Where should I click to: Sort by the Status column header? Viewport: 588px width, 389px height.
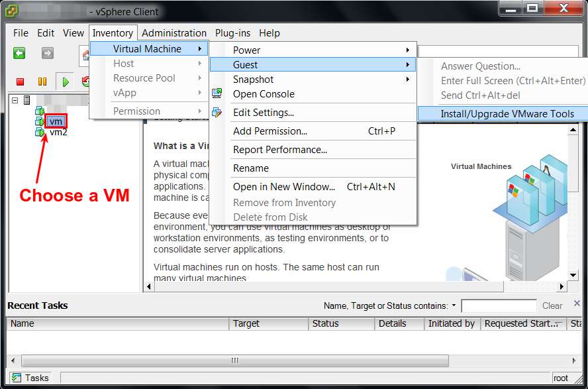click(x=341, y=323)
